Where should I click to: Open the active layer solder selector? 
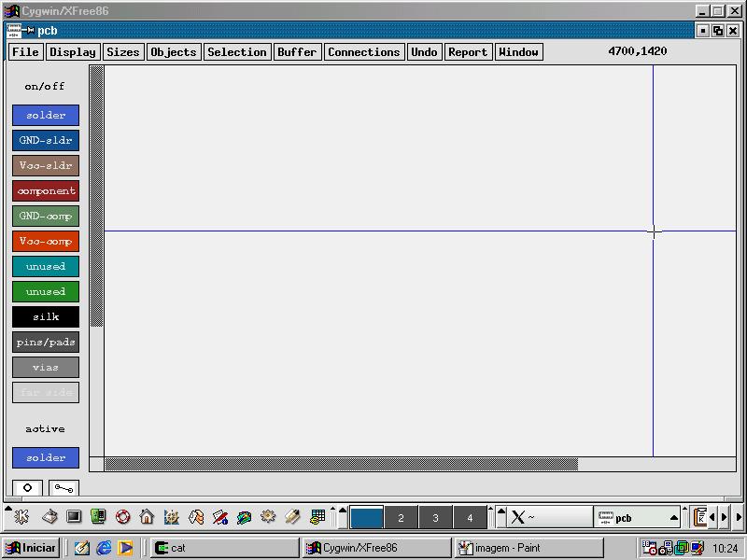[x=46, y=457]
